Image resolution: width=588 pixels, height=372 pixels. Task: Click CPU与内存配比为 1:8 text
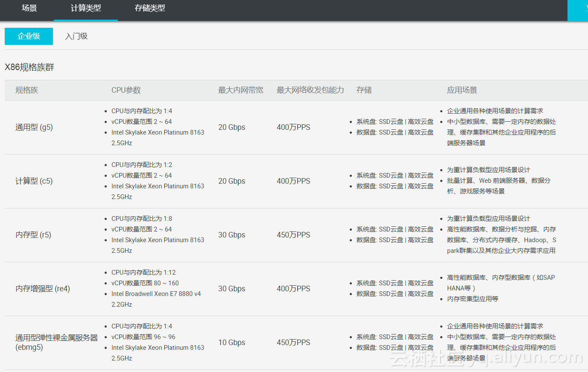[142, 219]
